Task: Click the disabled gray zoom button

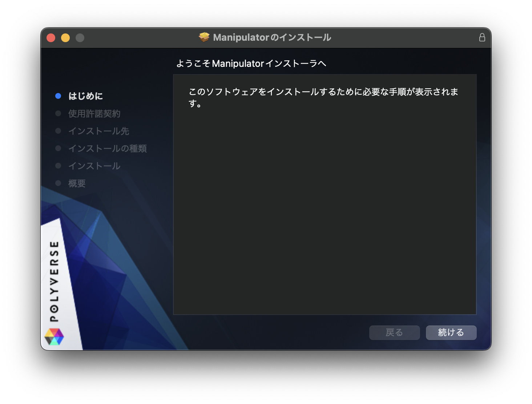Action: (x=80, y=38)
